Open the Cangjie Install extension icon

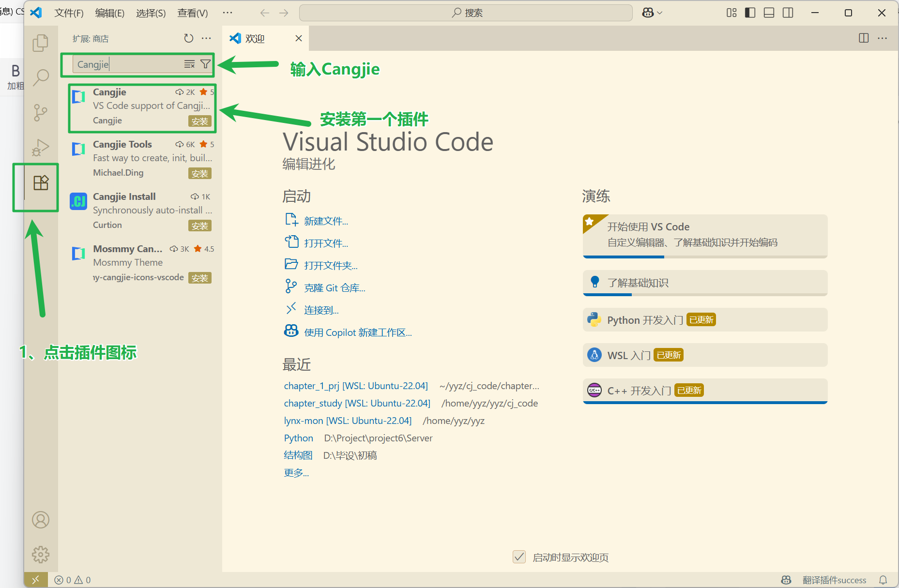click(x=78, y=201)
